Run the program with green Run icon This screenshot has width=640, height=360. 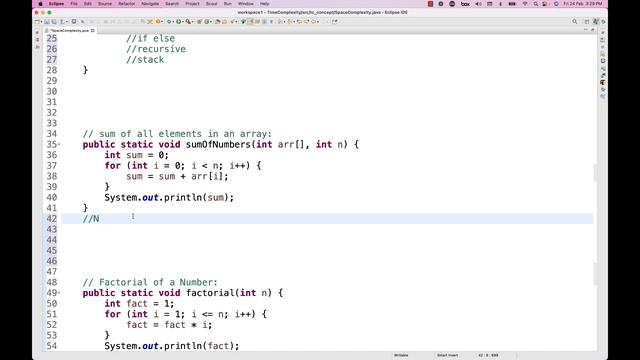pyautogui.click(x=179, y=21)
